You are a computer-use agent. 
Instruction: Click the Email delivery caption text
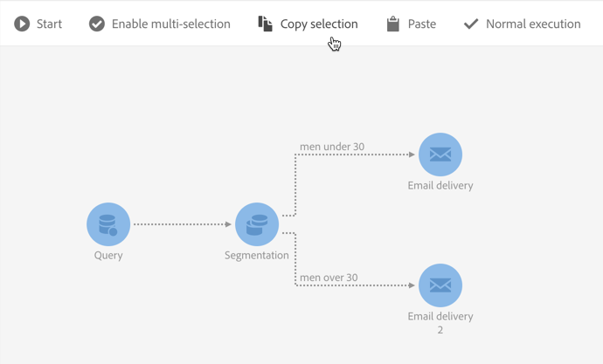pos(440,185)
